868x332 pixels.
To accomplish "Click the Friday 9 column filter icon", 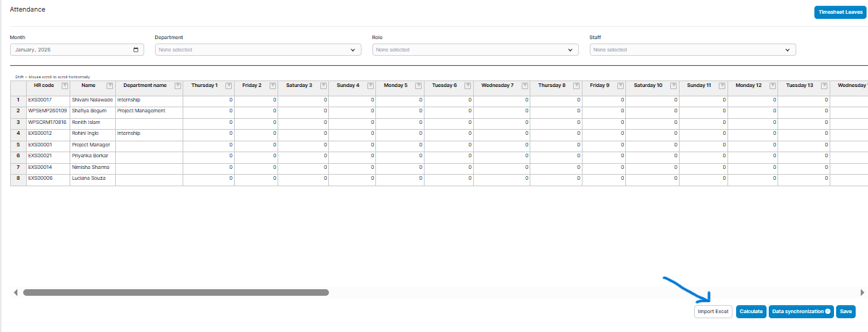I will pos(620,86).
